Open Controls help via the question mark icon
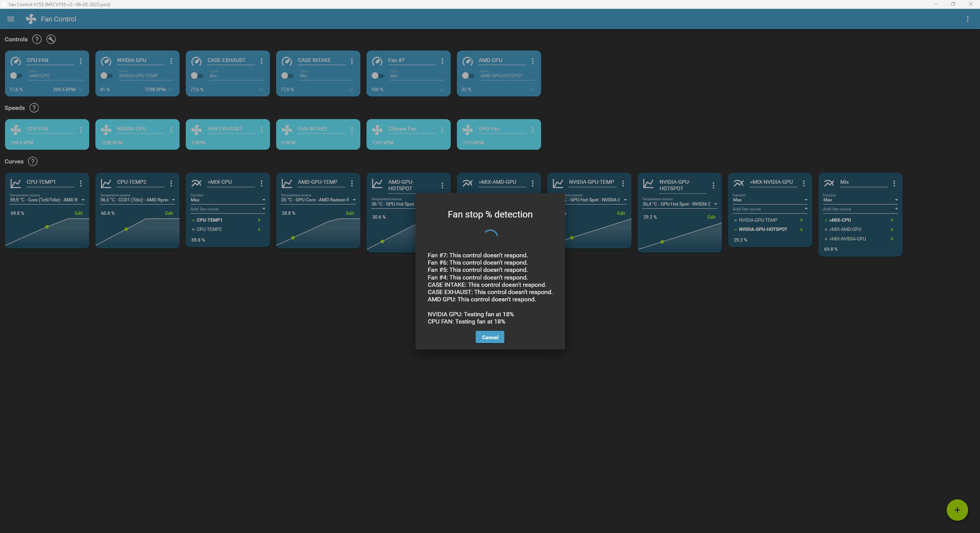 pos(37,39)
